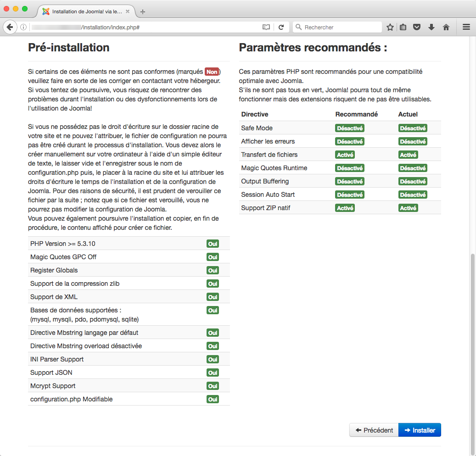Click Oui badge for Mcrypt Support
The image size is (476, 456).
(213, 386)
